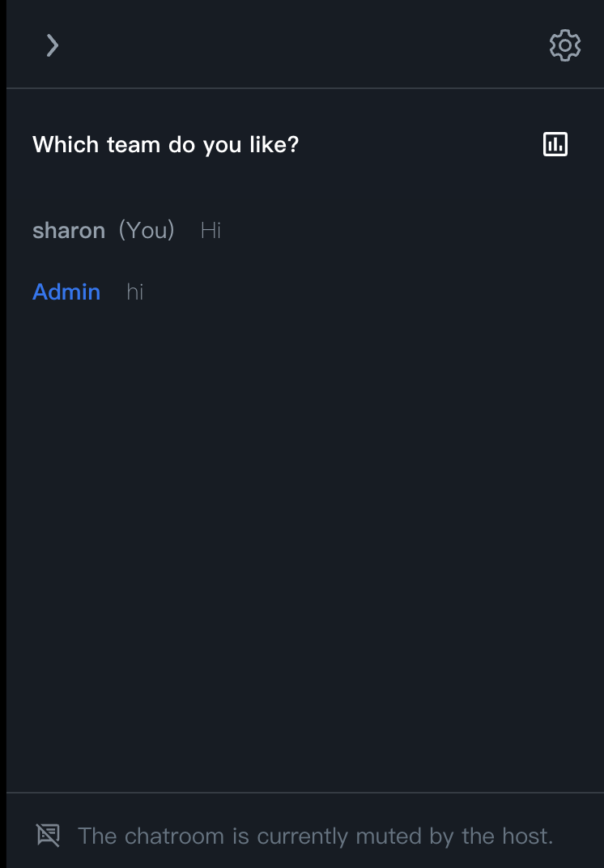Open the poll results chart icon
This screenshot has width=604, height=868.
[555, 144]
